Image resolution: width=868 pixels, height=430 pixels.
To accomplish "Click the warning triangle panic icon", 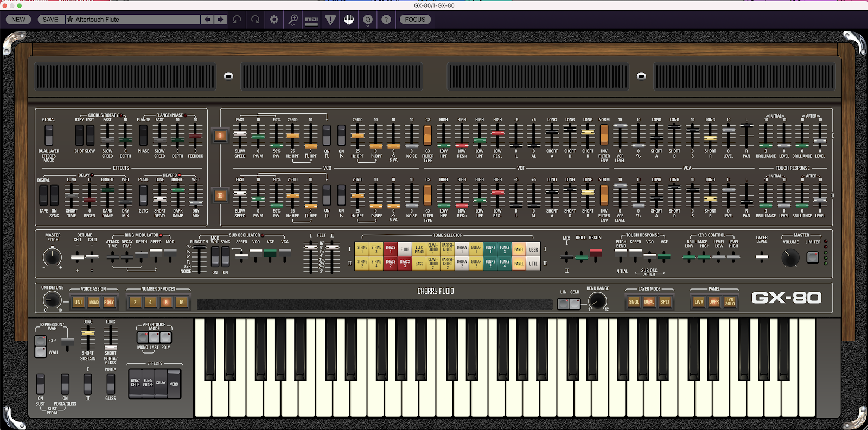I will coord(330,20).
